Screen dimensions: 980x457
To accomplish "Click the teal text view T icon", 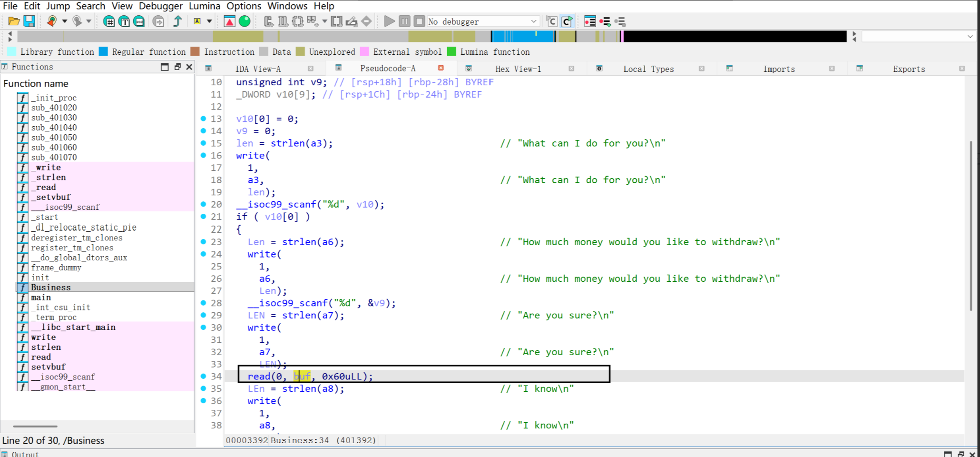I will point(124,21).
